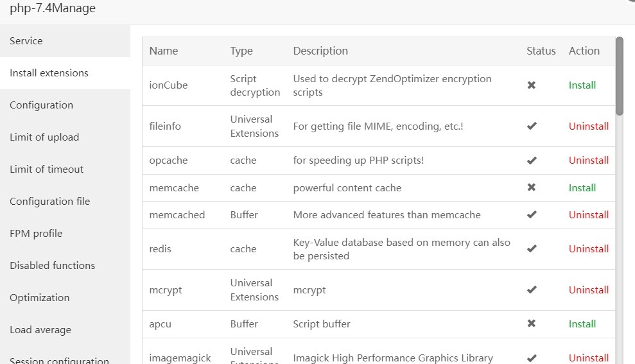
Task: Click the fileinfo installed checkmark icon
Action: coord(532,126)
